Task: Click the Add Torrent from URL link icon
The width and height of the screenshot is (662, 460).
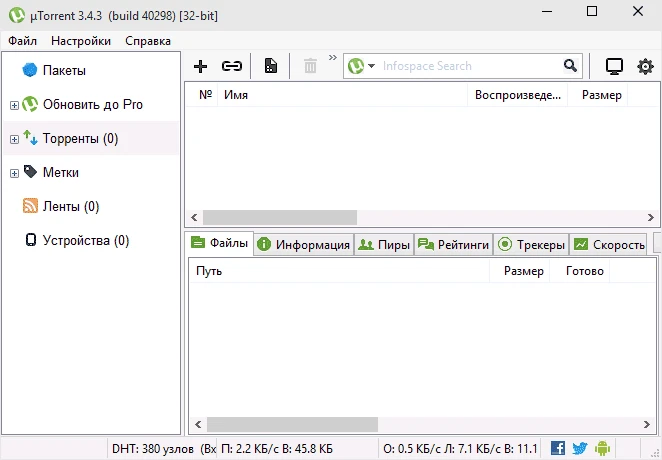Action: click(x=232, y=66)
